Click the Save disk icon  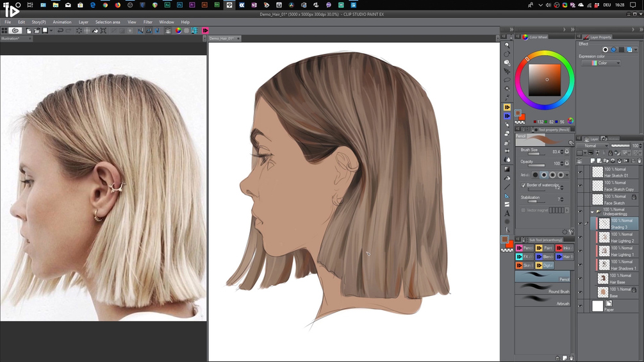pyautogui.click(x=45, y=31)
